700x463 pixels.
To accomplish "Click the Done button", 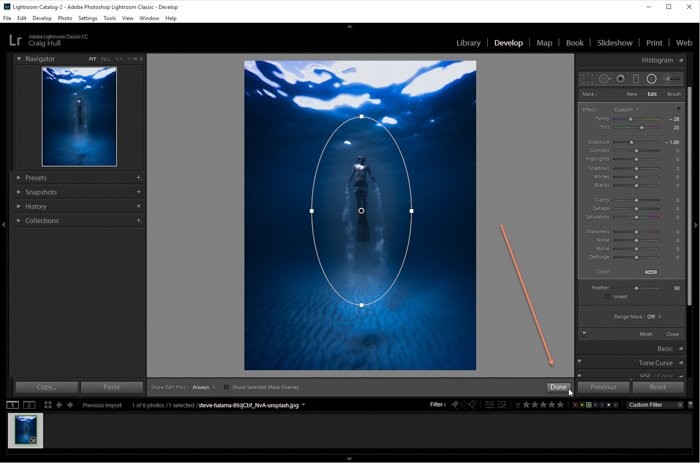I will 558,387.
